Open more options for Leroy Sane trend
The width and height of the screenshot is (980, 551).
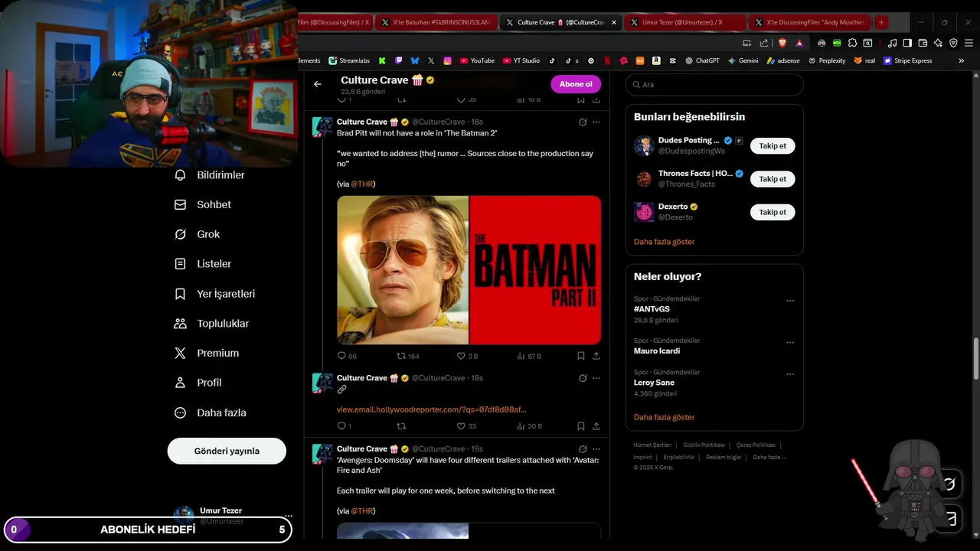790,374
